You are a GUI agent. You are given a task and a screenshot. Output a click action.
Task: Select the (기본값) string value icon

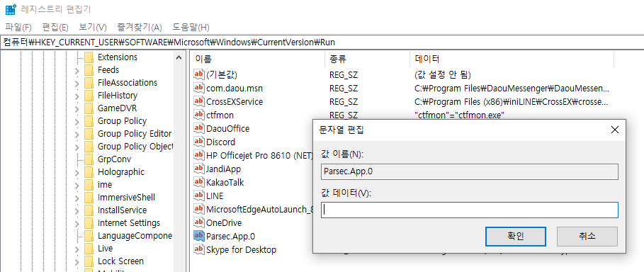199,74
